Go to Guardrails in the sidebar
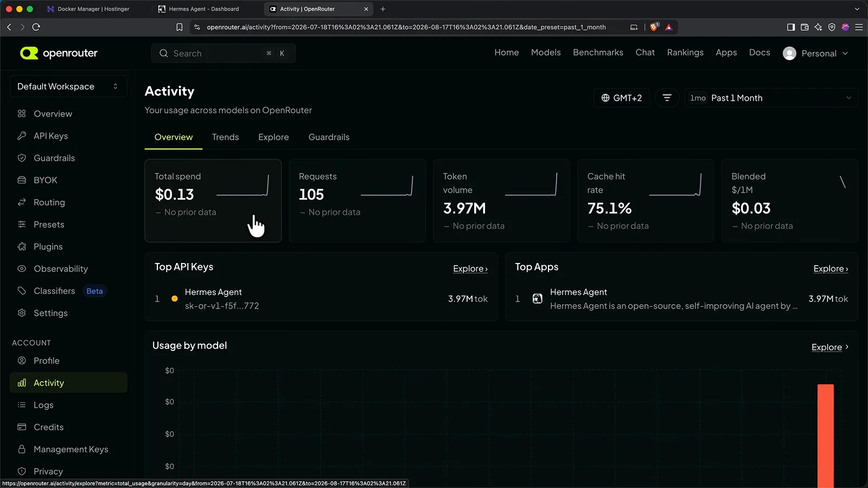This screenshot has width=868, height=488. tap(68, 158)
